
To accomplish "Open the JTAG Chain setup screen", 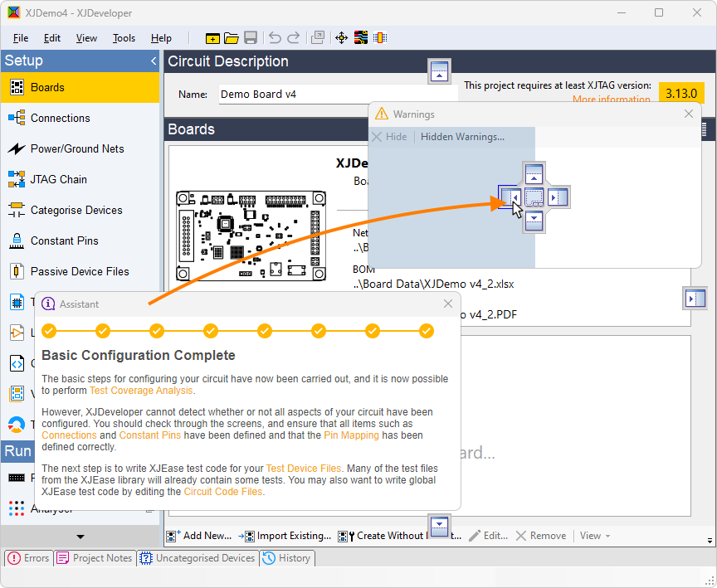I will (x=58, y=179).
